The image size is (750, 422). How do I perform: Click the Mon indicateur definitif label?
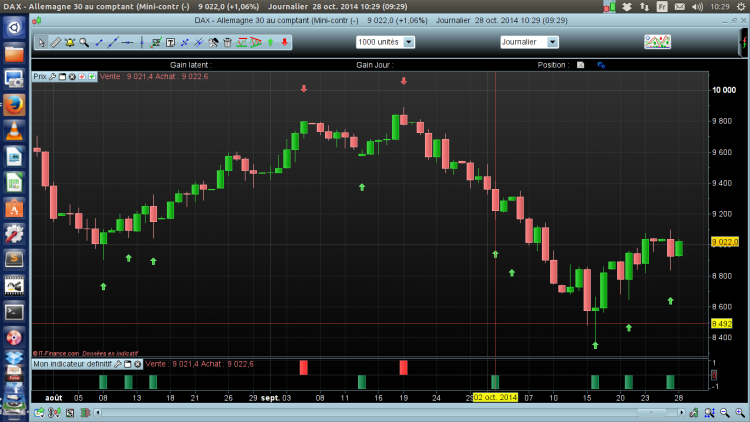pos(72,364)
